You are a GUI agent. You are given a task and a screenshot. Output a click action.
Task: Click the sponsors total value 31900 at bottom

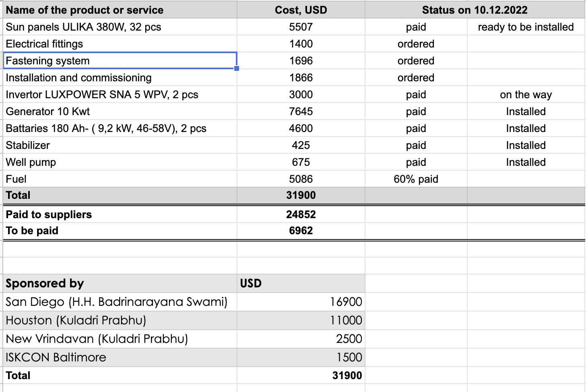coord(301,375)
